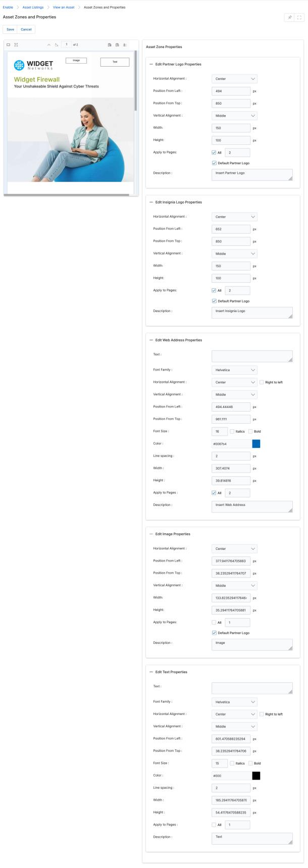Open black color swatch in Text Properties
Viewport: 308px width, 868px height.
tap(256, 776)
